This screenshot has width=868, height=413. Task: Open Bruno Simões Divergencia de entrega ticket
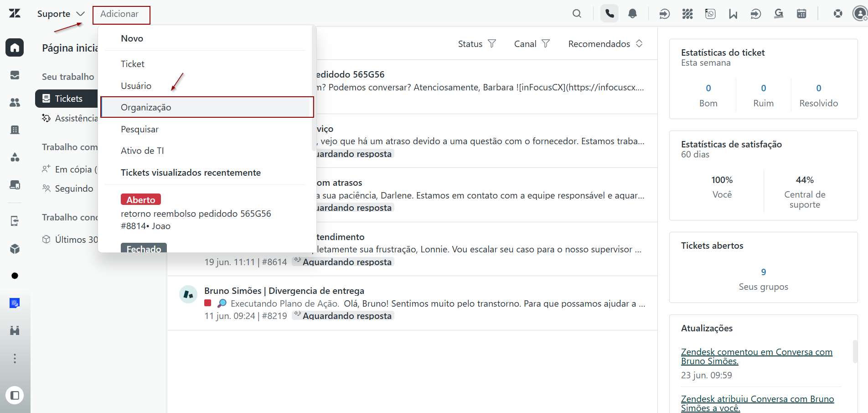click(412, 303)
